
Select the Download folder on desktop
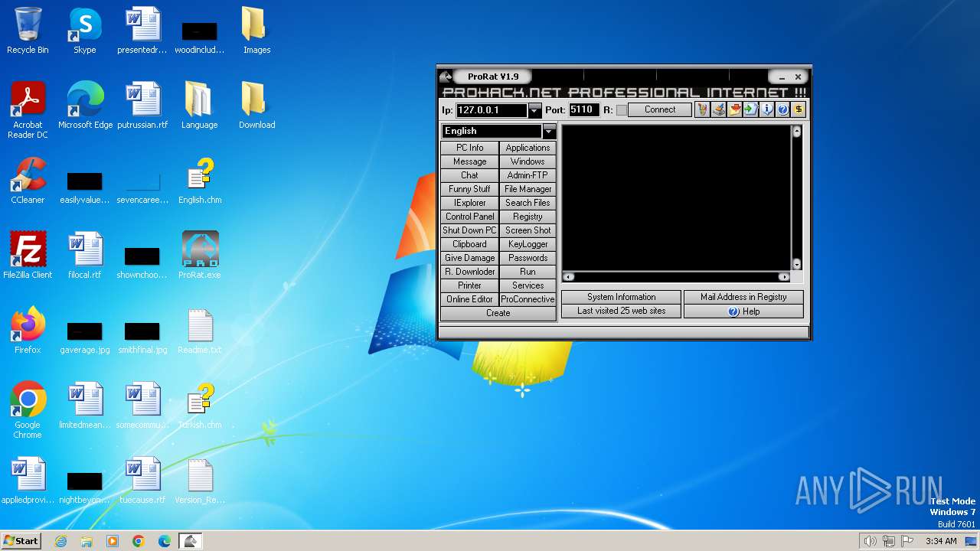[x=257, y=106]
